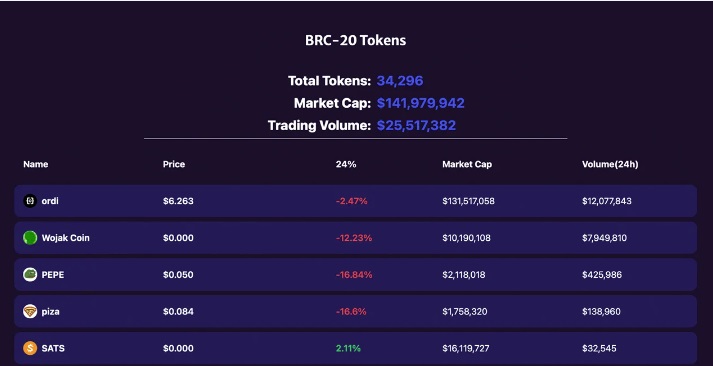713x366 pixels.
Task: Select the PEPE token name
Action: pyautogui.click(x=53, y=275)
